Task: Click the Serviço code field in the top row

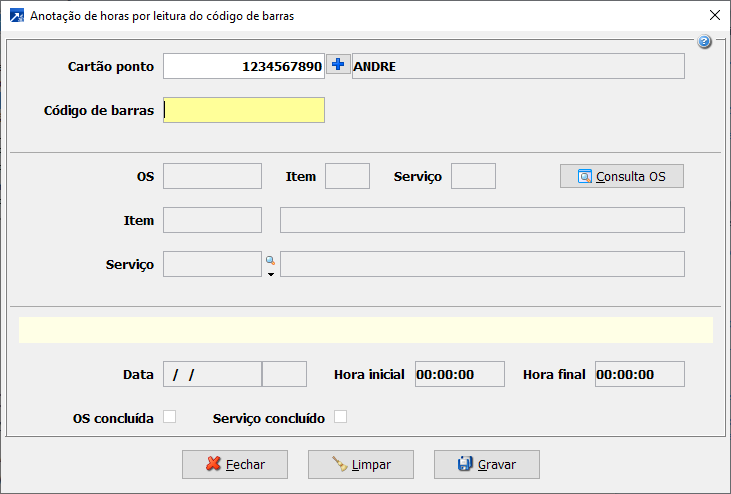Action: click(473, 176)
